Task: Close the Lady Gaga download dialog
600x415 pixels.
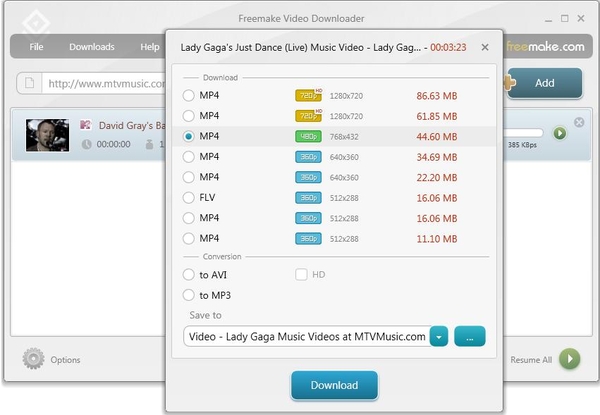Action: coord(485,47)
